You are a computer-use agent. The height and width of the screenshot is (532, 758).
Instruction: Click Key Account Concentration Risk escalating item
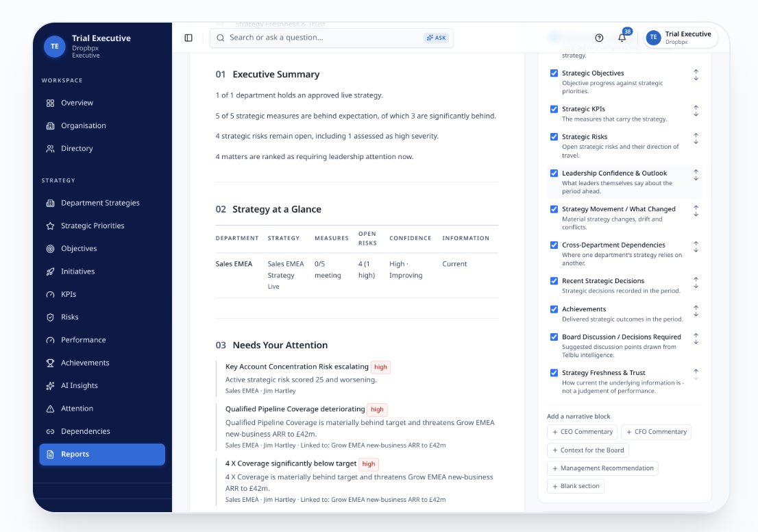tap(297, 367)
